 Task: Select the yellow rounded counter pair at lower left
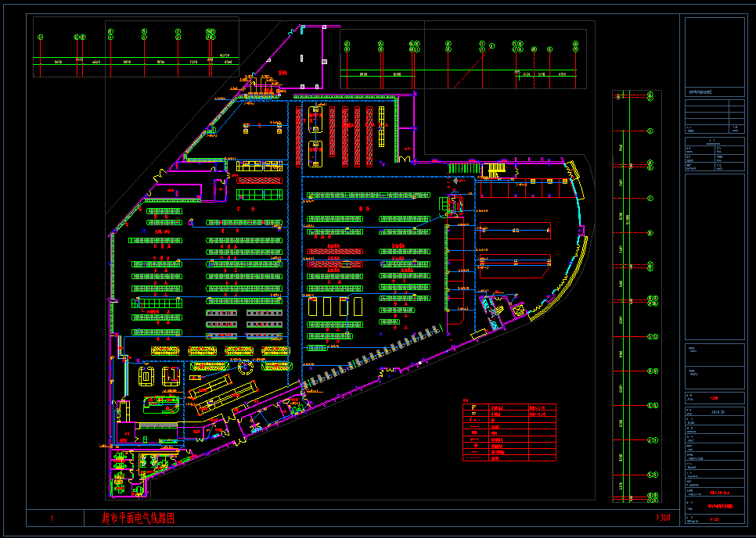pyautogui.click(x=158, y=376)
